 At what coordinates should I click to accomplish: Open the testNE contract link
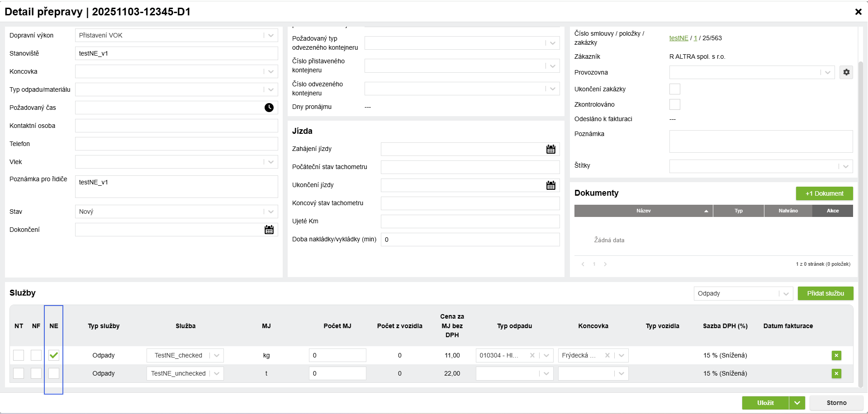click(x=678, y=38)
